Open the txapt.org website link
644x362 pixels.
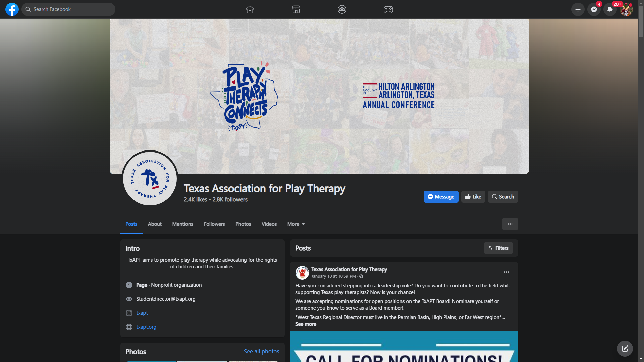(x=146, y=327)
